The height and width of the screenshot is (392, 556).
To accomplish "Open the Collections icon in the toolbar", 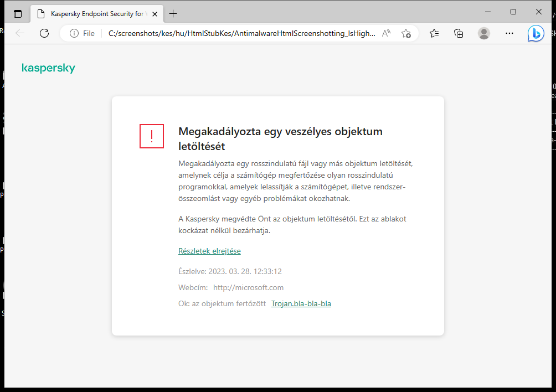I will click(x=459, y=33).
